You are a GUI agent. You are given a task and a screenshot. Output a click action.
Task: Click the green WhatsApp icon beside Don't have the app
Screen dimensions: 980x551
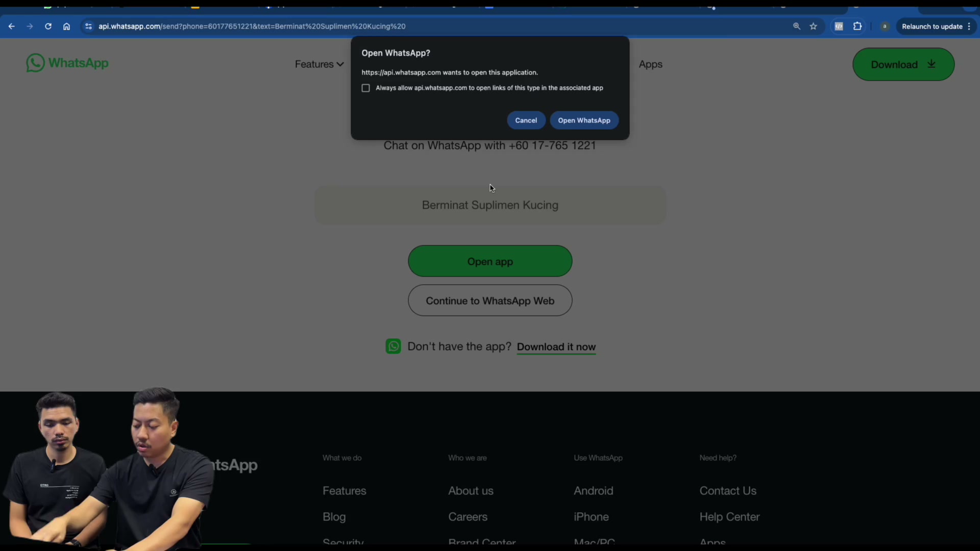coord(393,346)
